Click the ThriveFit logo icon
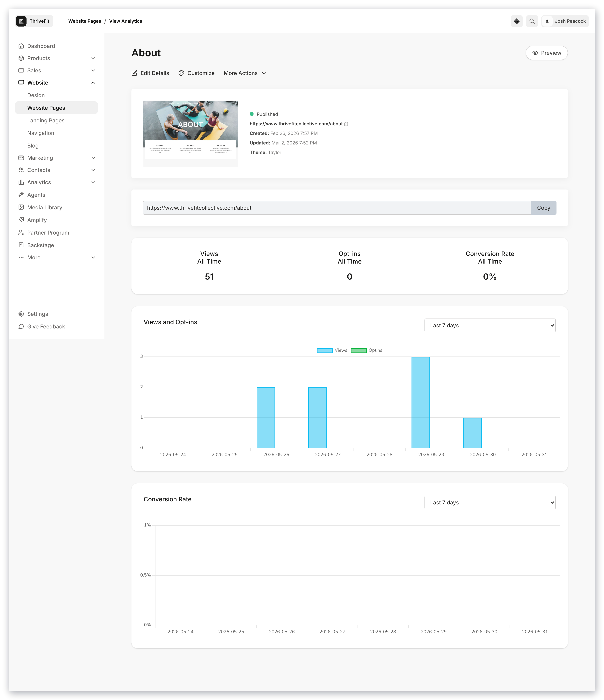 [x=21, y=21]
